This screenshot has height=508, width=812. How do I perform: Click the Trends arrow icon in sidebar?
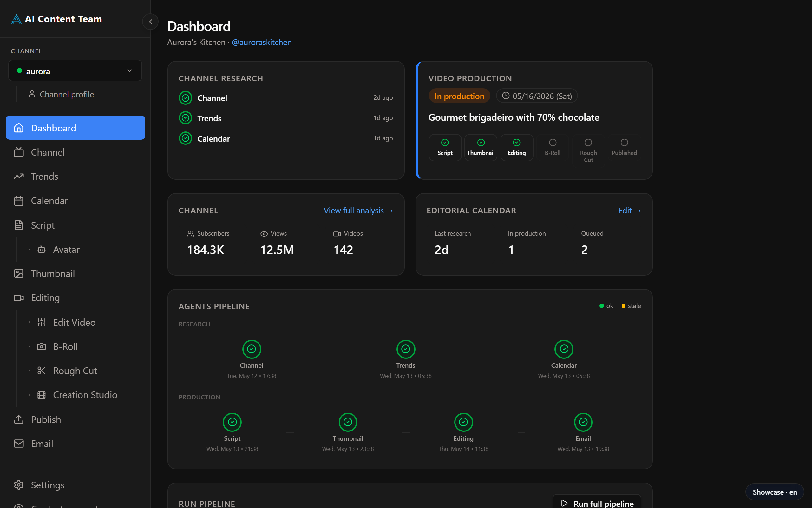(19, 177)
